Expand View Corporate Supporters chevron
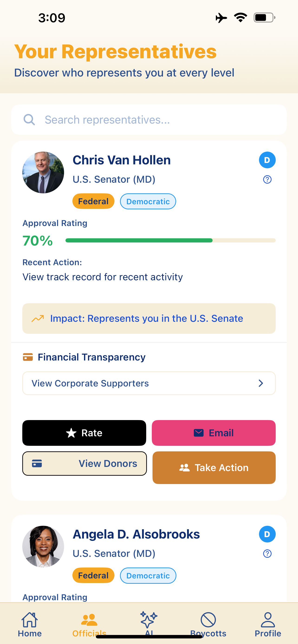The width and height of the screenshot is (298, 644). click(261, 383)
